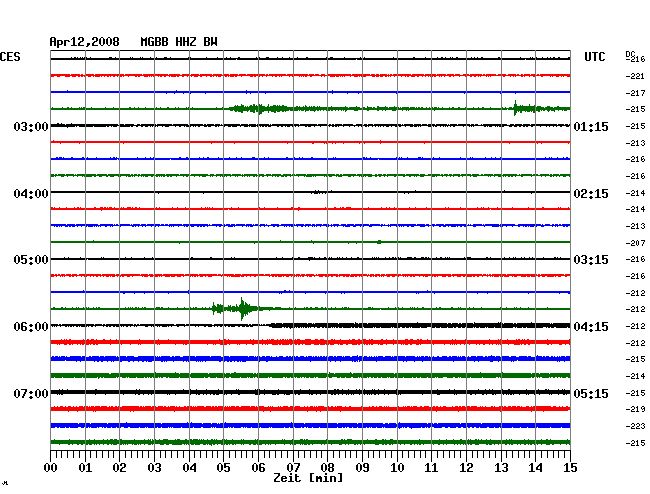Viewport: 650px width, 494px height.
Task: Click where the 06:00 black trace thickens
Action: pyautogui.click(x=272, y=325)
